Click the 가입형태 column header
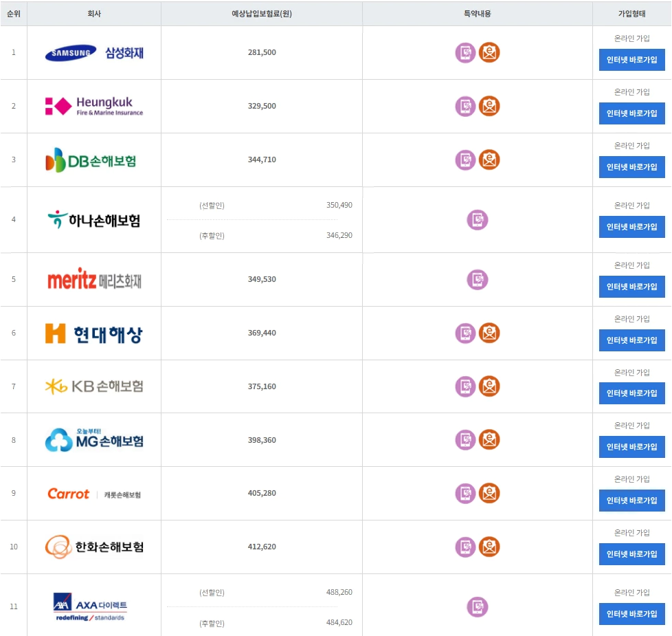The width and height of the screenshot is (672, 636). coord(631,14)
